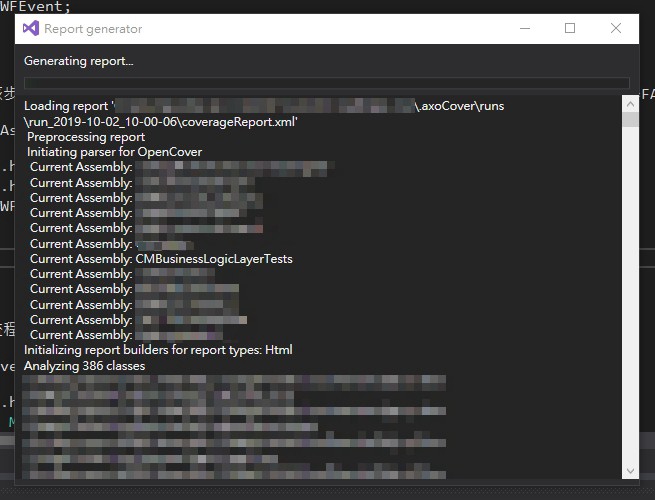
Task: Minimize the Report generator window
Action: (523, 29)
